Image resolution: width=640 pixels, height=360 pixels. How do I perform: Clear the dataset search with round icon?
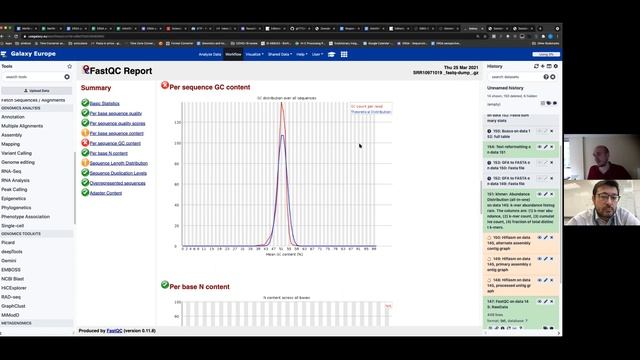coord(553,77)
